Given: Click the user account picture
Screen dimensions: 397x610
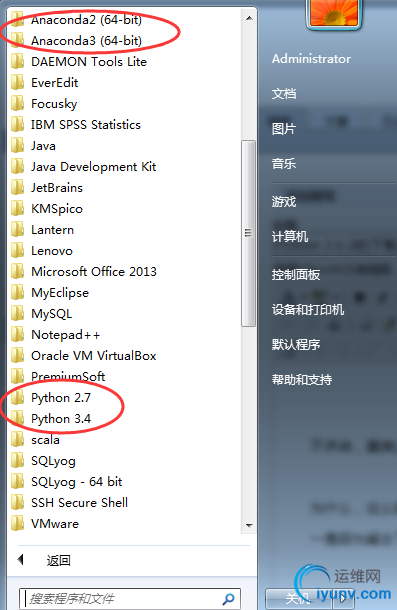Looking at the screenshot, I should point(334,13).
